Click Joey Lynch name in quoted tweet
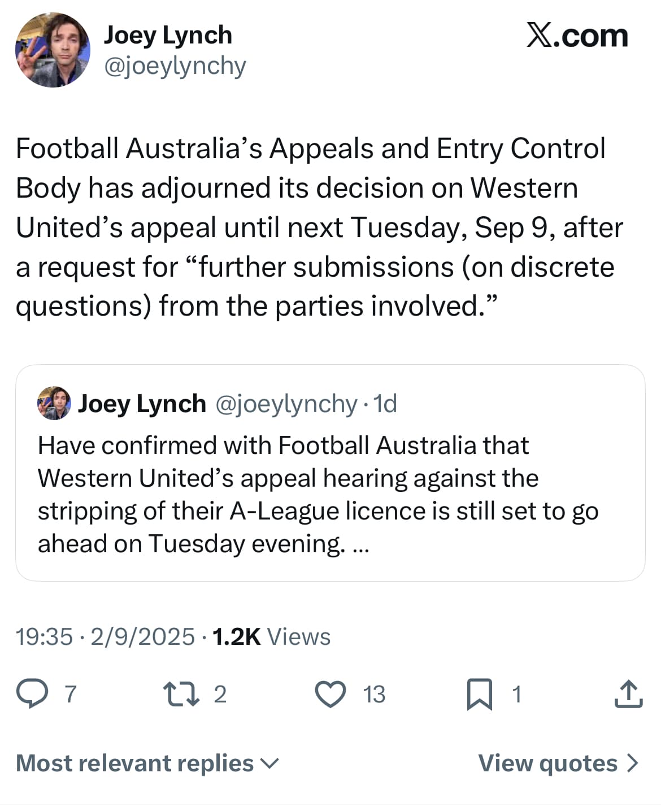 click(x=142, y=404)
